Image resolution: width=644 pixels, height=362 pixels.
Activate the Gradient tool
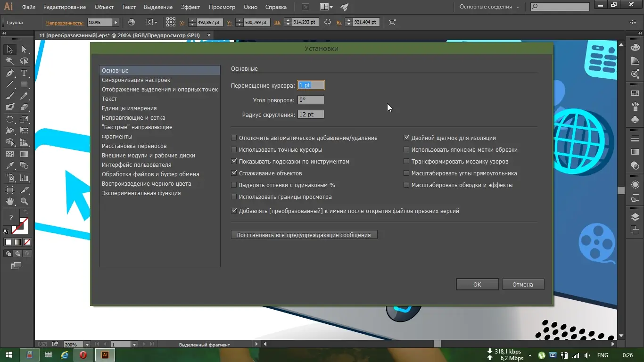pos(24,154)
